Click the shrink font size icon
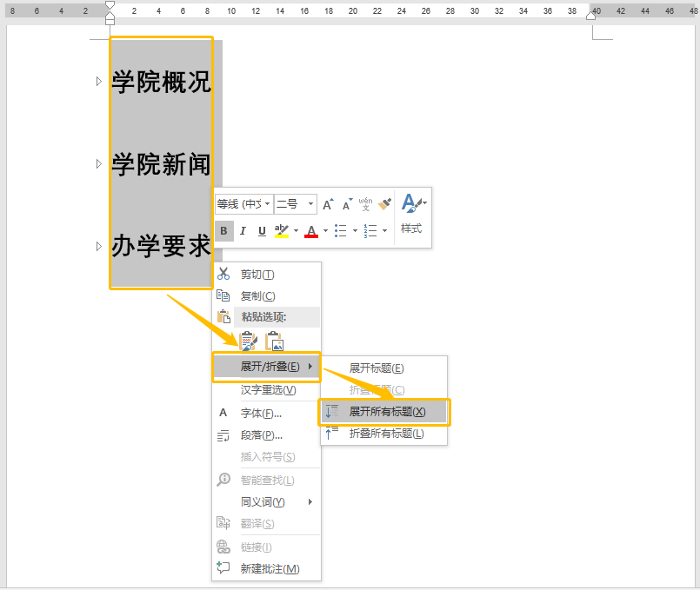 tap(347, 205)
